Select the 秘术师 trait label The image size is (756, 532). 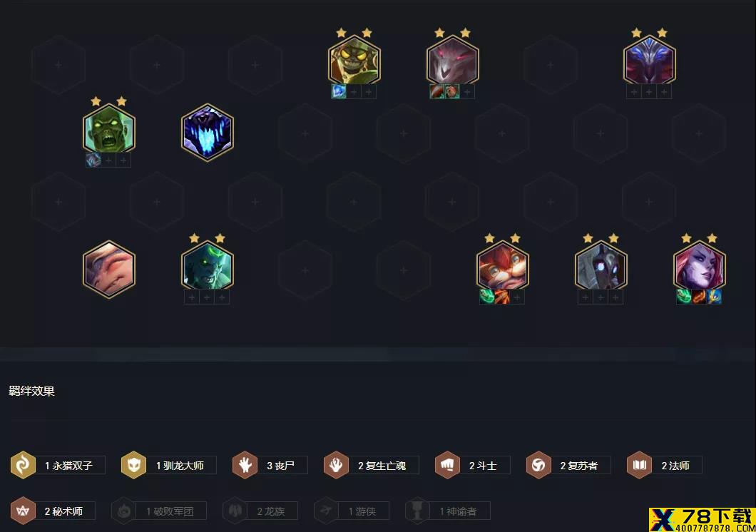63,511
